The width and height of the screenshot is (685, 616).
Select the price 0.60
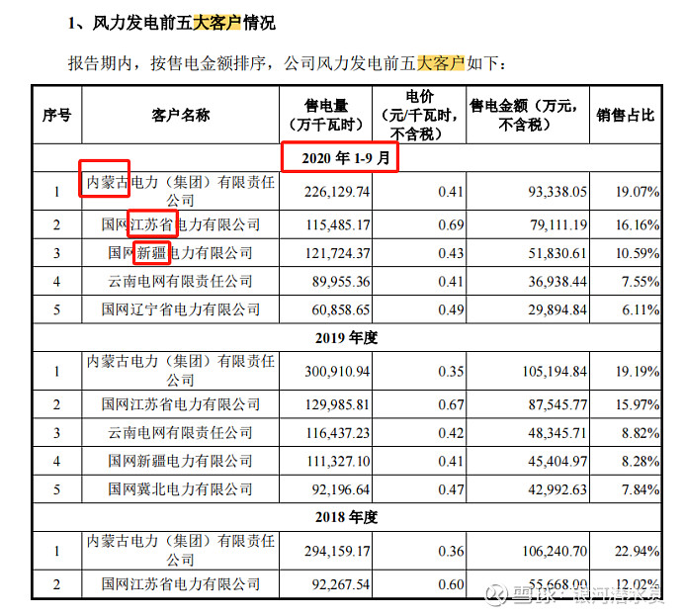point(451,584)
